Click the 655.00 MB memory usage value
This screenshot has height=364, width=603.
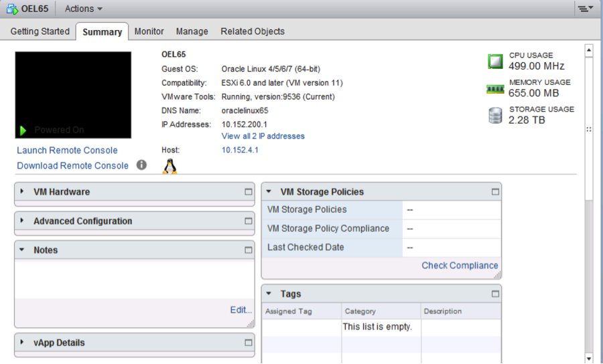(533, 93)
